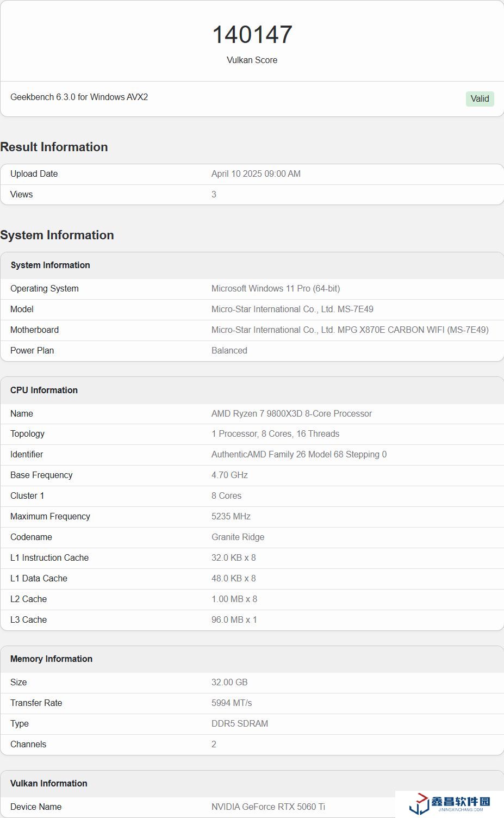Click the NVIDIA GeForce RTX 5060 Ti device name
Viewport: 504px width, 818px height.
(x=268, y=807)
